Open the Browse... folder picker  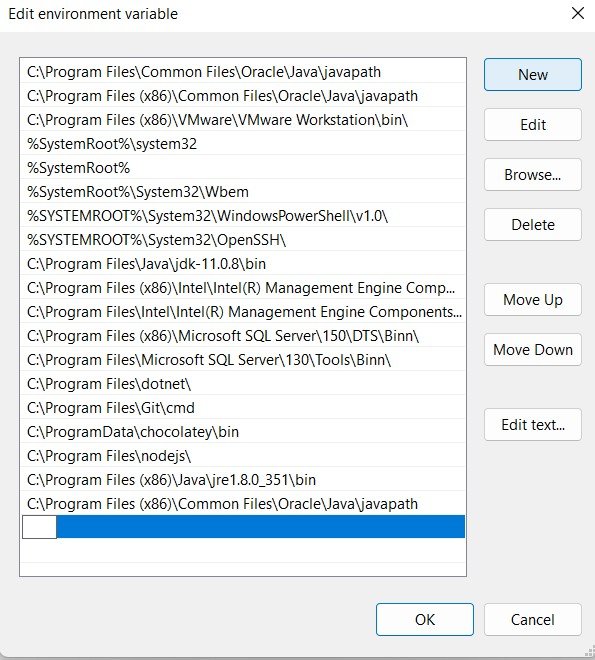click(x=533, y=175)
